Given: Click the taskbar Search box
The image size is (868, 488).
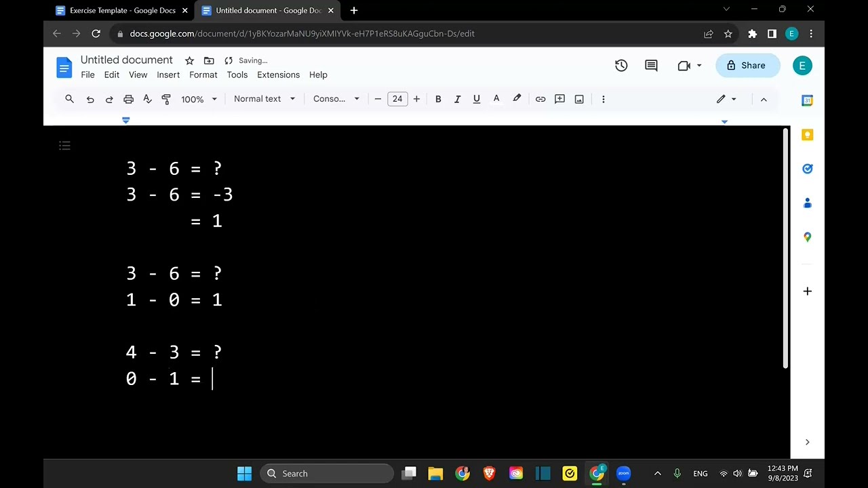Looking at the screenshot, I should click(x=327, y=474).
